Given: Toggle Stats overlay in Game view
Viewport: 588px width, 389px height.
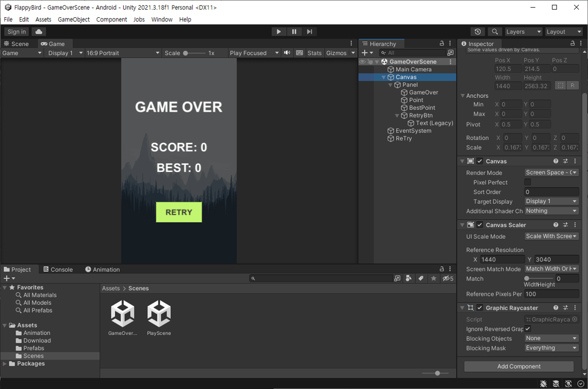Looking at the screenshot, I should click(314, 53).
